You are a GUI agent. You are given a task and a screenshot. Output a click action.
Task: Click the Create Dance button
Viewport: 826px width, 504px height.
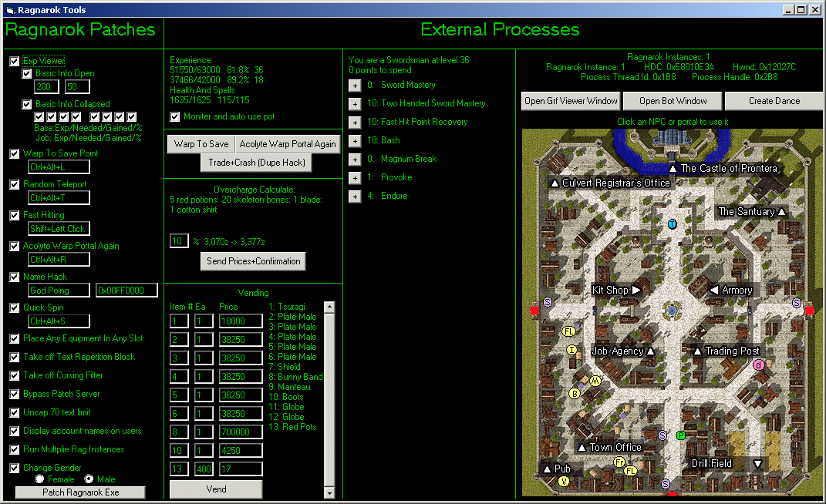pos(774,101)
